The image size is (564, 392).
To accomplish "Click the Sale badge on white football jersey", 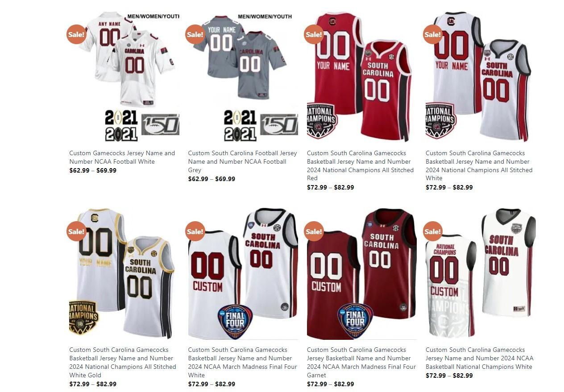I will tap(76, 34).
